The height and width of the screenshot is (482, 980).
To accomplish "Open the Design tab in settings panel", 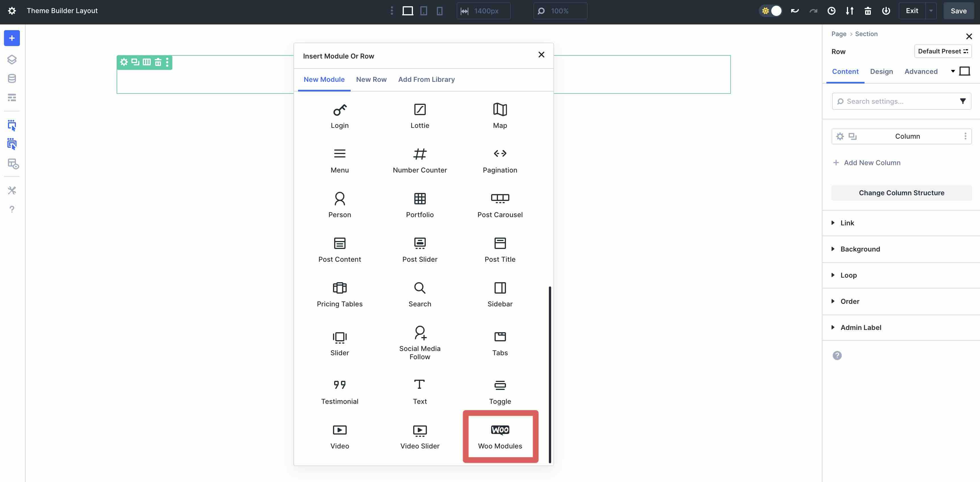I will tap(882, 71).
